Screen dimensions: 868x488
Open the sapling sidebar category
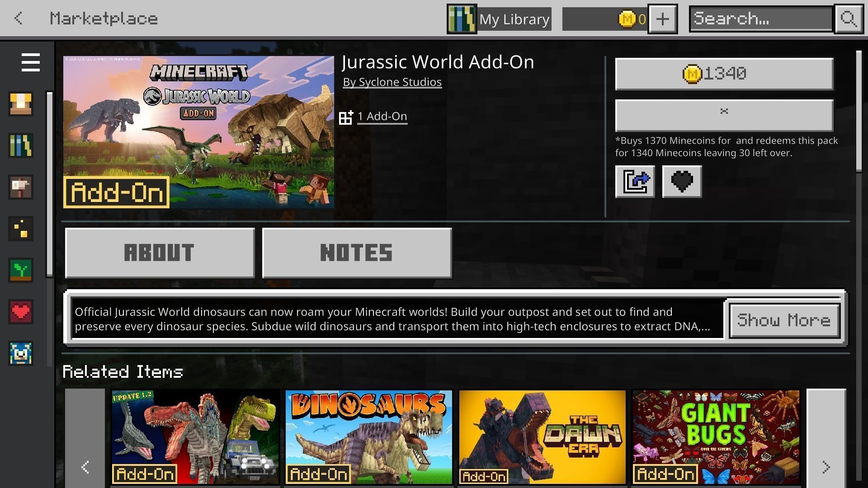[x=21, y=270]
